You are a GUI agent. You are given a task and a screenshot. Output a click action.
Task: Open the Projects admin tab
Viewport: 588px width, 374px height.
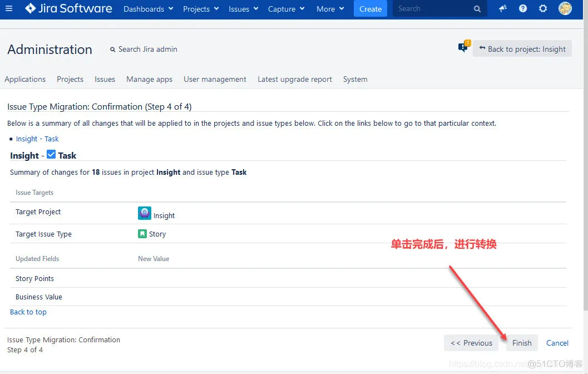70,79
